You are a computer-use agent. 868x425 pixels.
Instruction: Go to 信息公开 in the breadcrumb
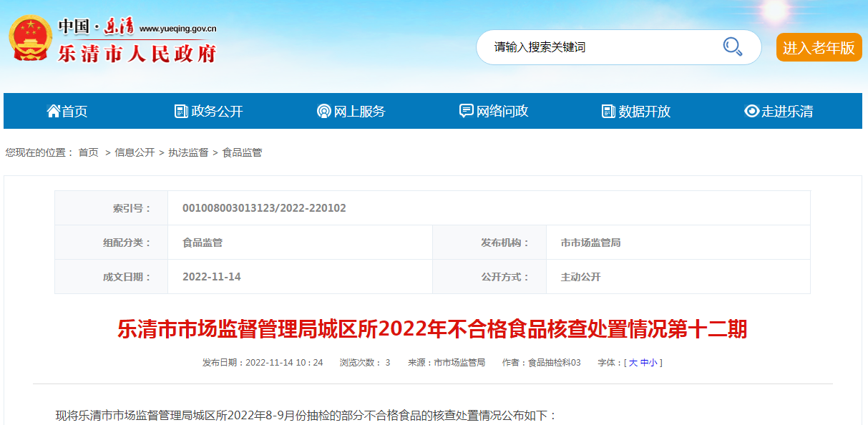tap(135, 152)
